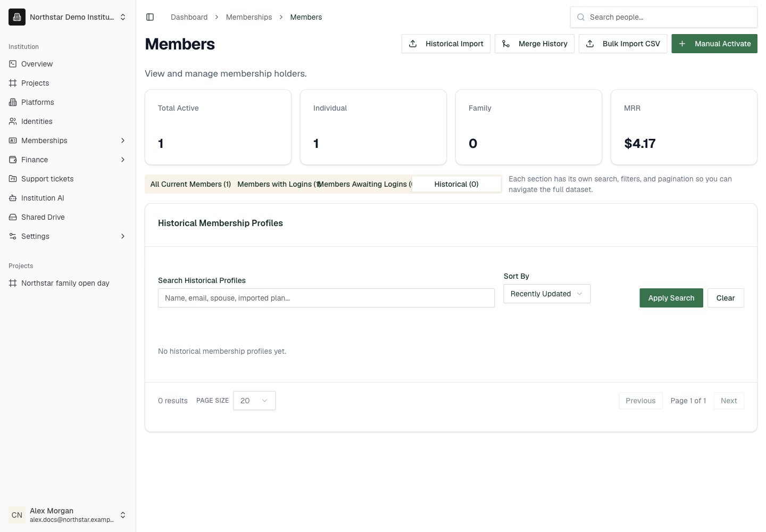This screenshot has width=766, height=532.
Task: Expand the Memberships sidebar submenu
Action: point(123,140)
